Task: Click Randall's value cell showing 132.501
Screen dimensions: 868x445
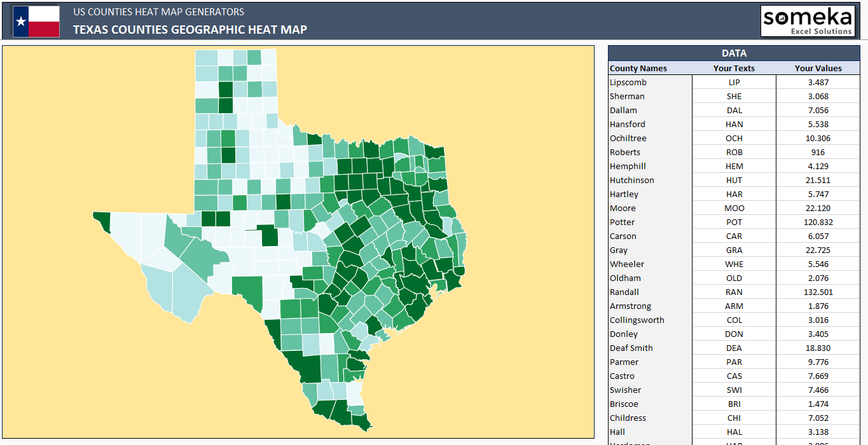Action: 818,292
